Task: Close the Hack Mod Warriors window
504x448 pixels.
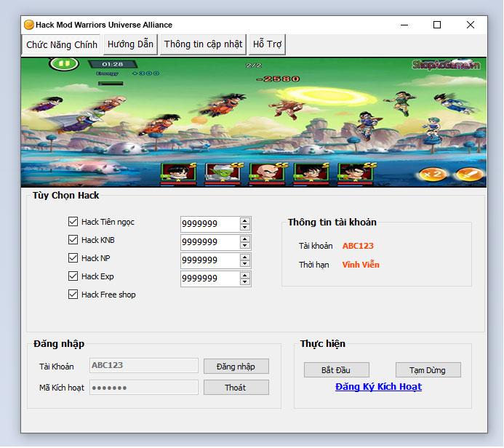Action: coord(471,25)
